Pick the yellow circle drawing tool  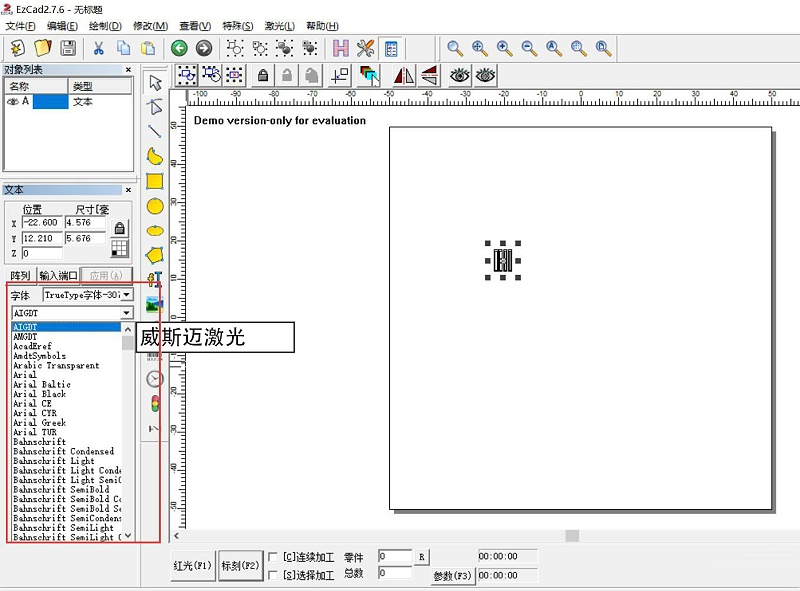(155, 206)
